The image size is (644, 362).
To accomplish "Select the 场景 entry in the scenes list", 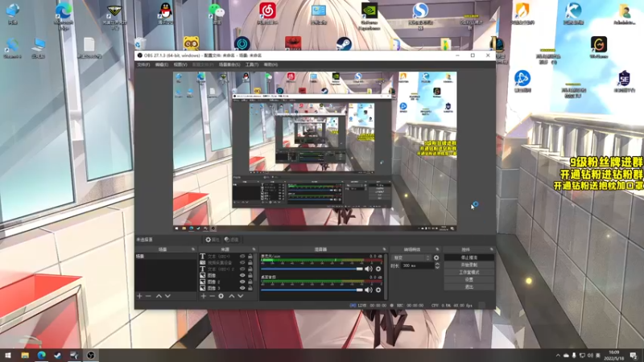I will tap(167, 256).
